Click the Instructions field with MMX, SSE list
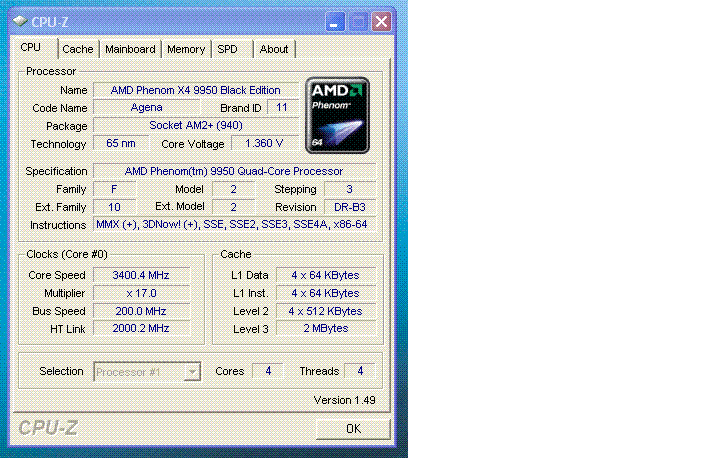 (x=234, y=225)
